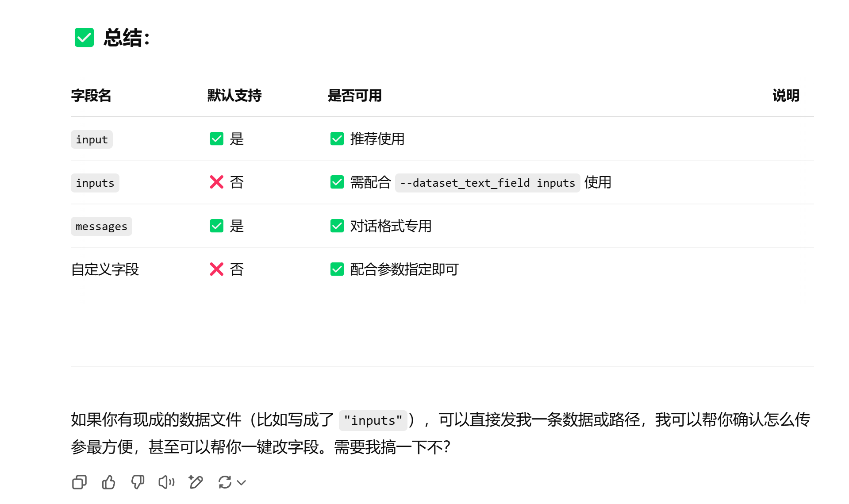Click the 默认支持 column header
849x504 pixels.
click(x=234, y=95)
